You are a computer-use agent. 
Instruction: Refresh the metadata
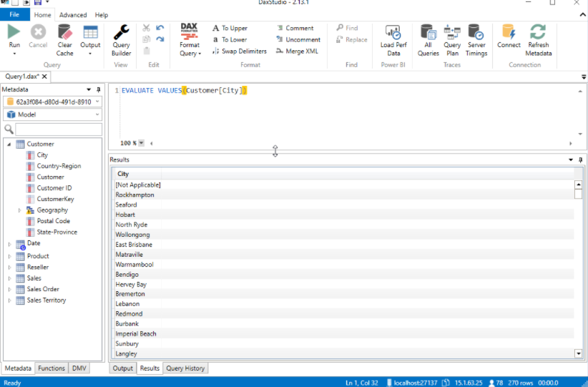pyautogui.click(x=538, y=41)
